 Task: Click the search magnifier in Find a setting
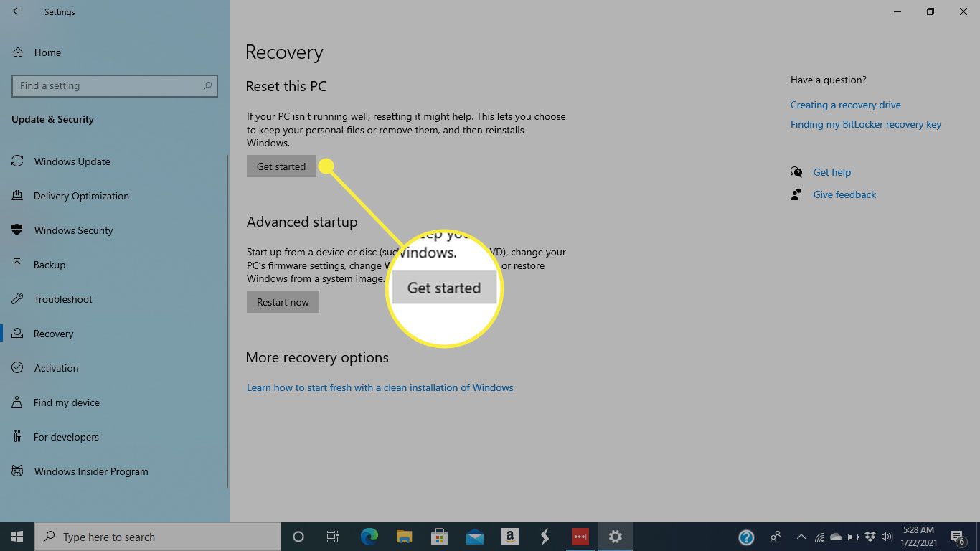(207, 85)
